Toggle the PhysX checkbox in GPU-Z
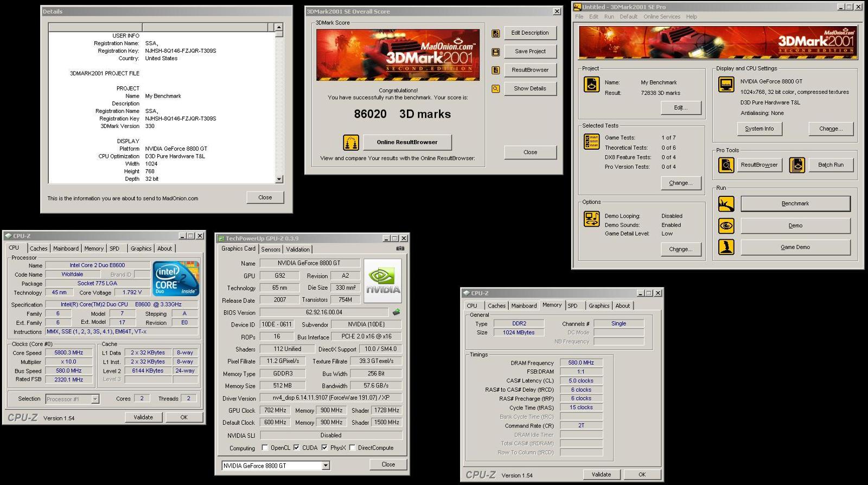This screenshot has width=868, height=485. pyautogui.click(x=324, y=448)
